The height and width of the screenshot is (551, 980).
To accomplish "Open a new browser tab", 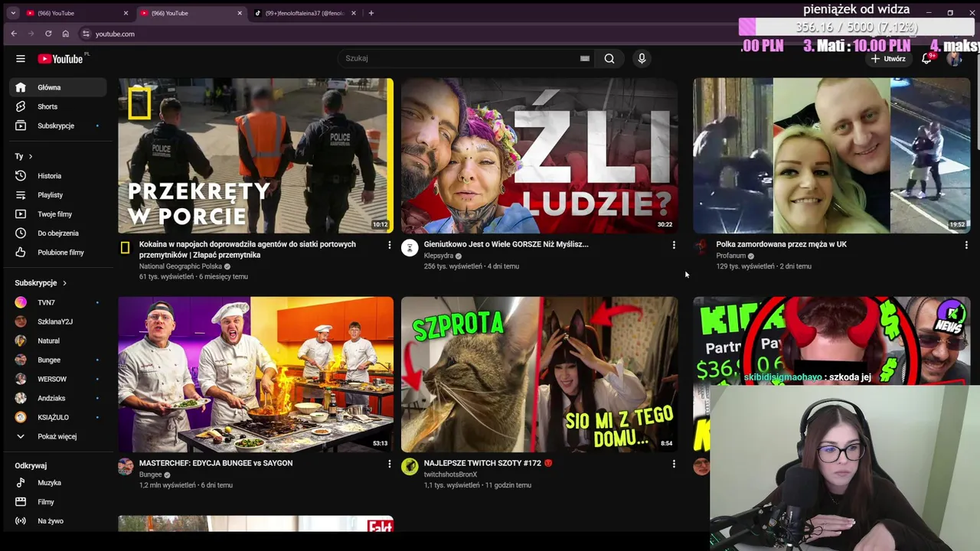I will (x=371, y=13).
